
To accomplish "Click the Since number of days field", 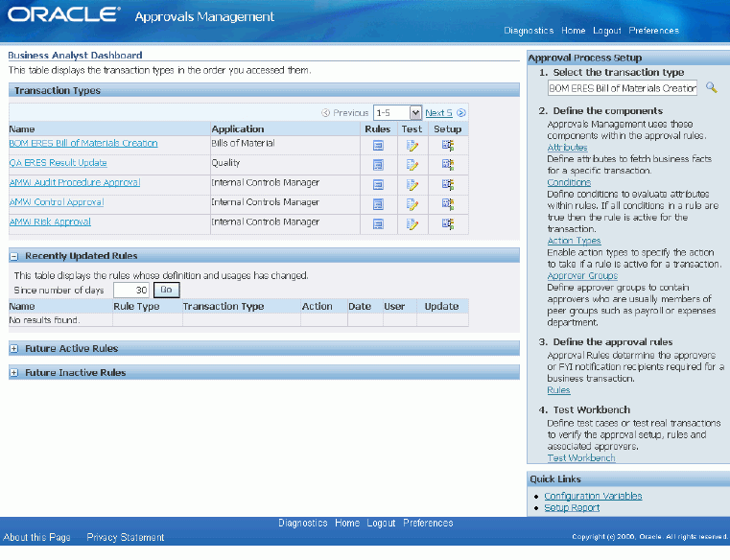I will (131, 290).
